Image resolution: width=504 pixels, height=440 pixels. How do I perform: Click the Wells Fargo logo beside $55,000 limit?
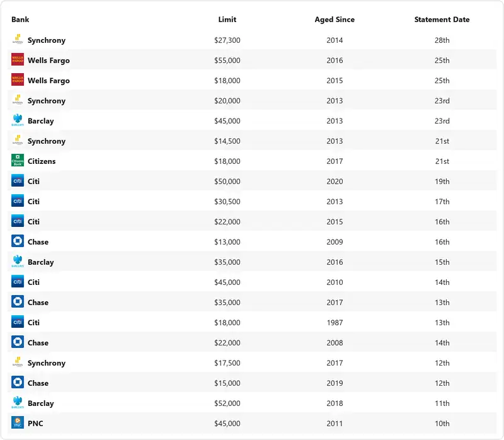(18, 59)
